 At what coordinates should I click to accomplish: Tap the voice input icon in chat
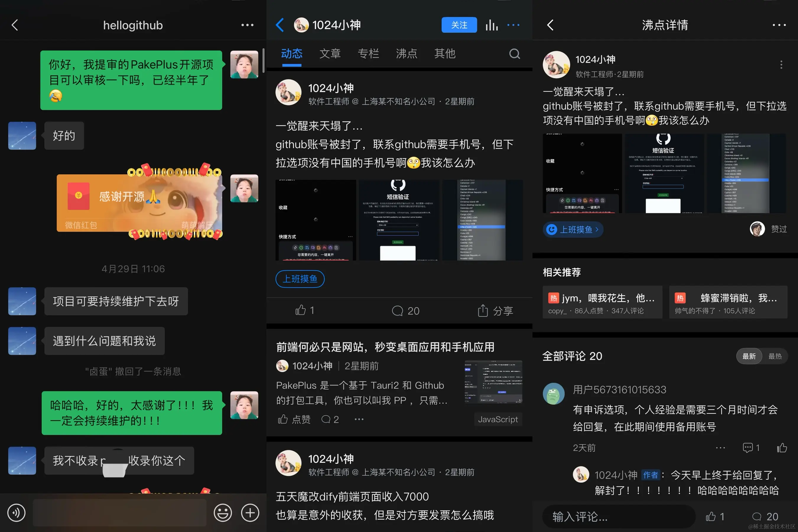pyautogui.click(x=16, y=513)
